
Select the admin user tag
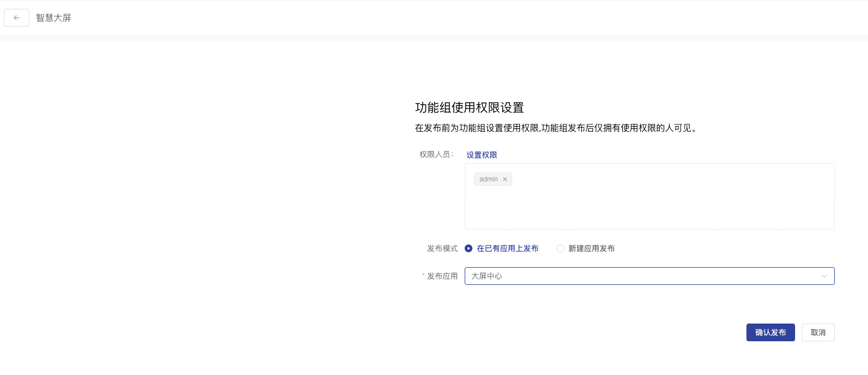pyautogui.click(x=488, y=179)
